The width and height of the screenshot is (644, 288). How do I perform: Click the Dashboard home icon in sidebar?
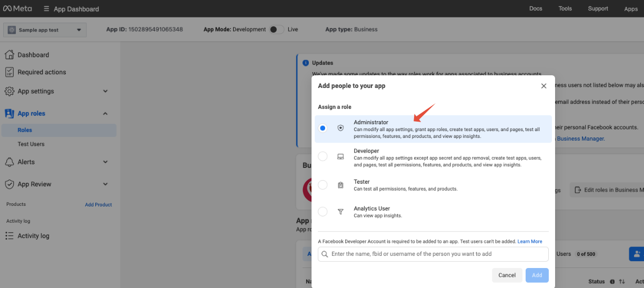(9, 55)
